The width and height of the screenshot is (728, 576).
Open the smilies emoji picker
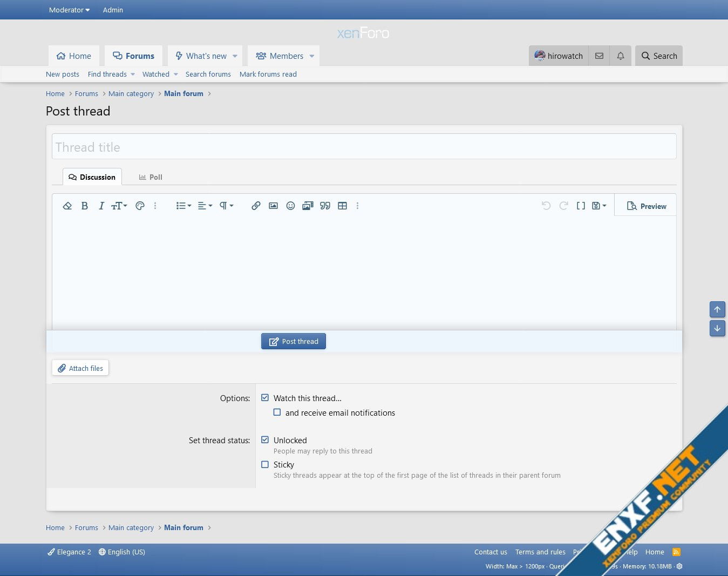[x=290, y=206]
